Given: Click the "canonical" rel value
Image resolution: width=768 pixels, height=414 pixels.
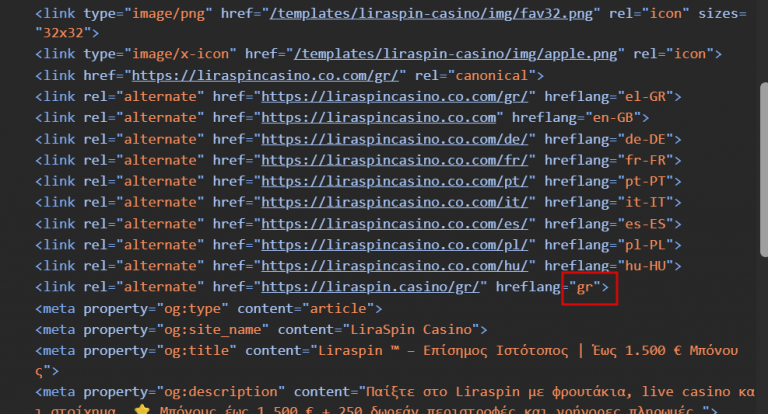Looking at the screenshot, I should pos(492,75).
